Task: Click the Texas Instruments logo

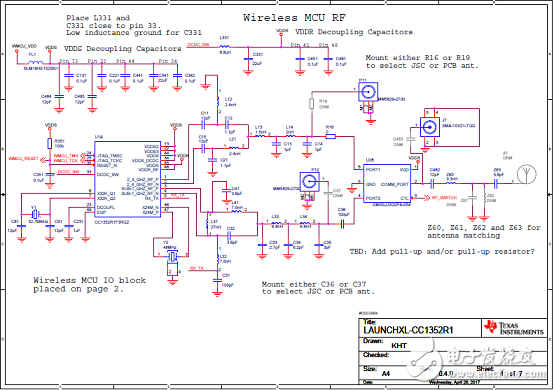Action: [x=514, y=327]
